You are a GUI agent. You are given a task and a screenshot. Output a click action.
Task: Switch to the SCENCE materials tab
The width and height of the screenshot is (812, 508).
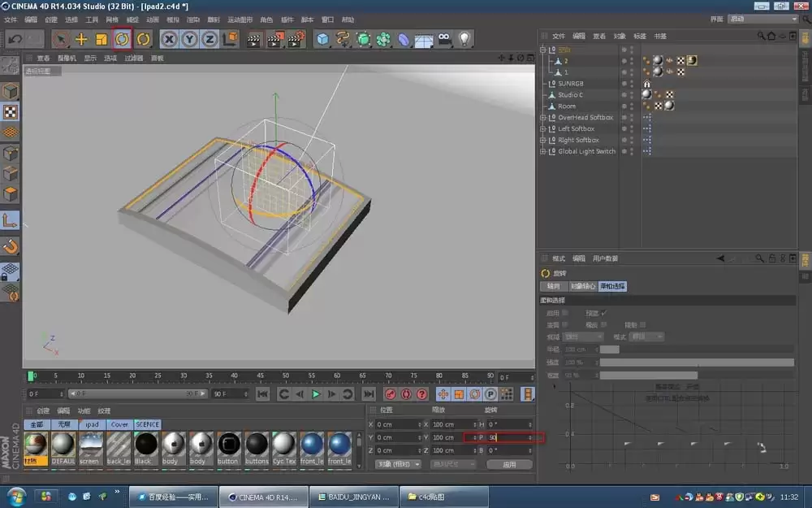pyautogui.click(x=147, y=423)
